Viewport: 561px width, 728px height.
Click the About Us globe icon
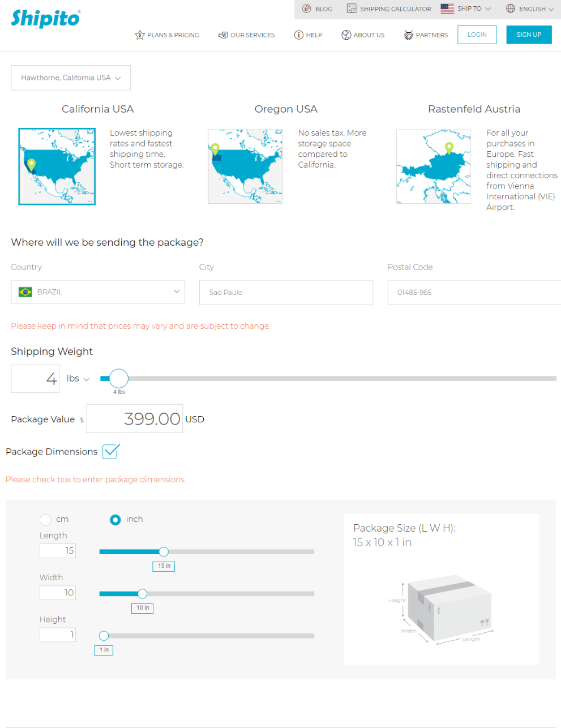[x=346, y=35]
